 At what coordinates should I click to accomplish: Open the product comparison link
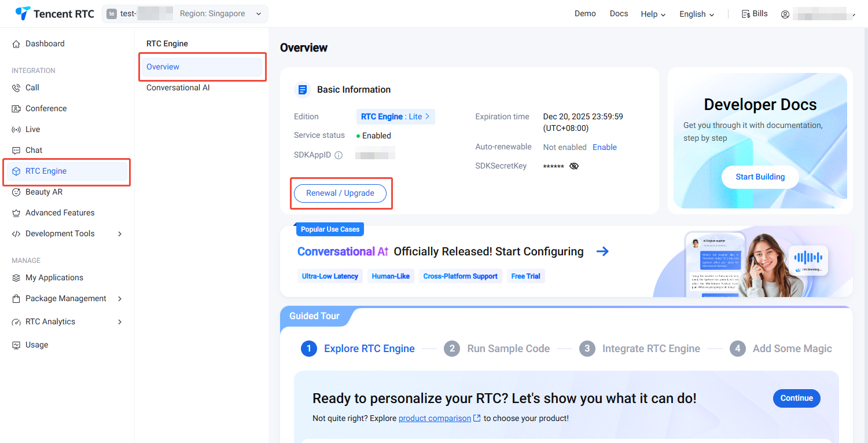point(435,418)
